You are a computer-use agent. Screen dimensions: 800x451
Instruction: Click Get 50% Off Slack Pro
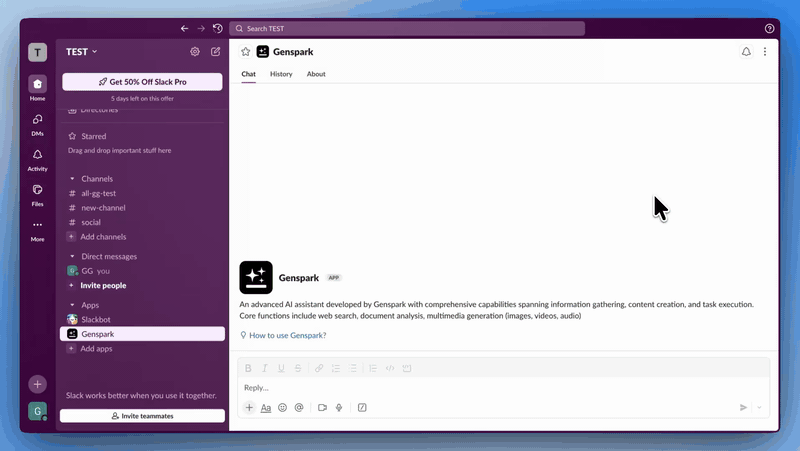click(142, 82)
